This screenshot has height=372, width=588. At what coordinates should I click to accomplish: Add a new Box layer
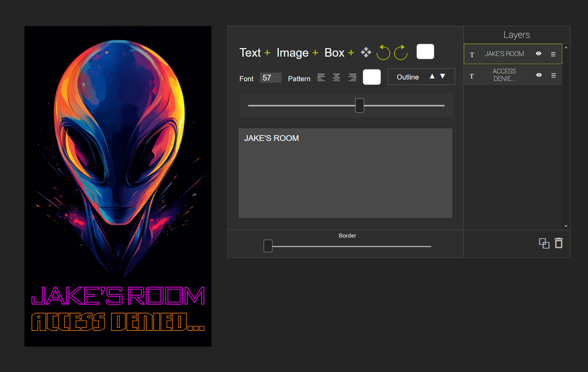coord(339,53)
